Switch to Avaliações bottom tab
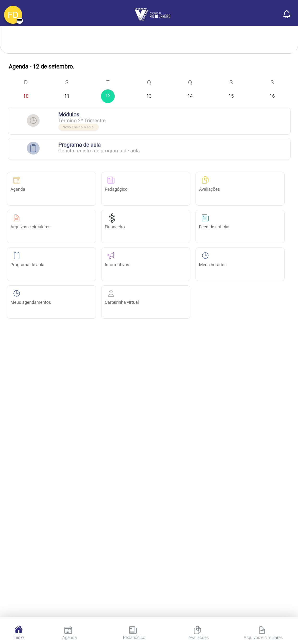298x644 pixels. [198, 632]
